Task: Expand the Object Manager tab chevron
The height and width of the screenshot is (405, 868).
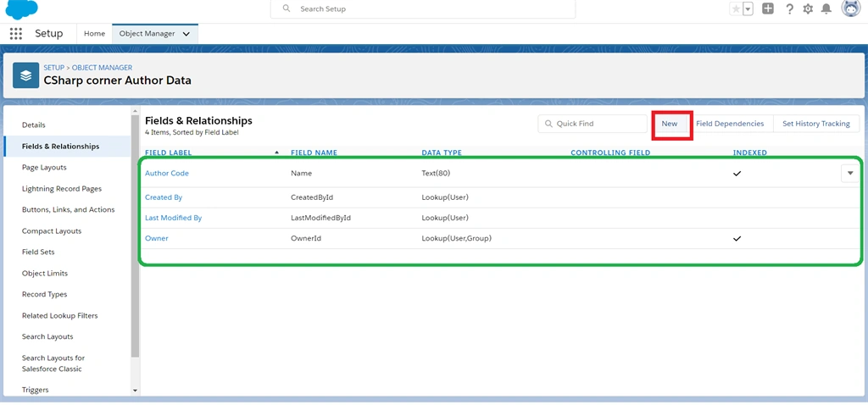Action: [x=186, y=34]
